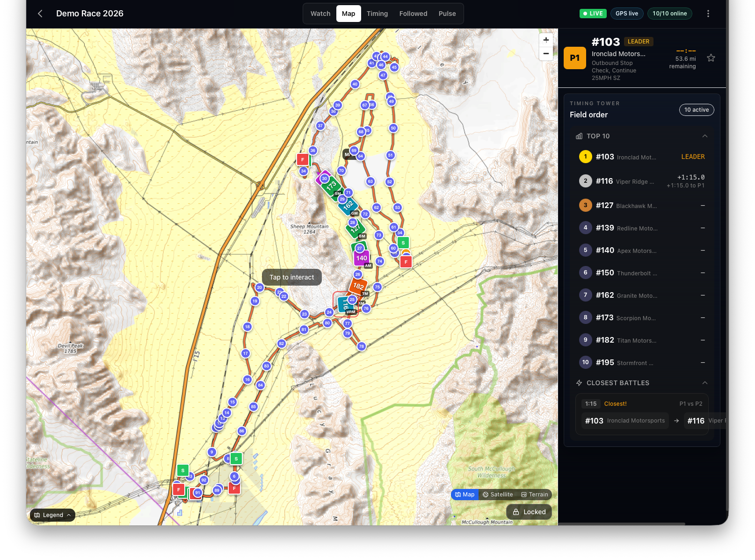
Task: Switch map layer to Terrain
Action: click(534, 495)
